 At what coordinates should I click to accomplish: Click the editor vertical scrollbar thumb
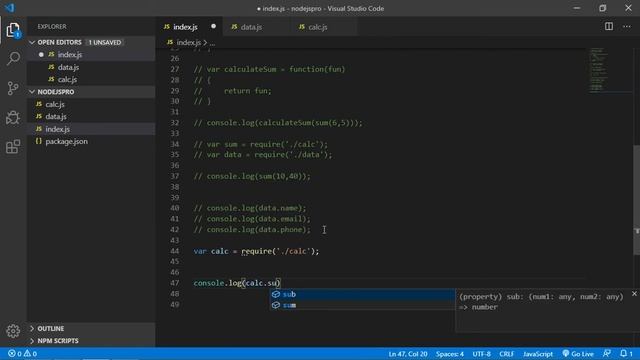click(636, 200)
